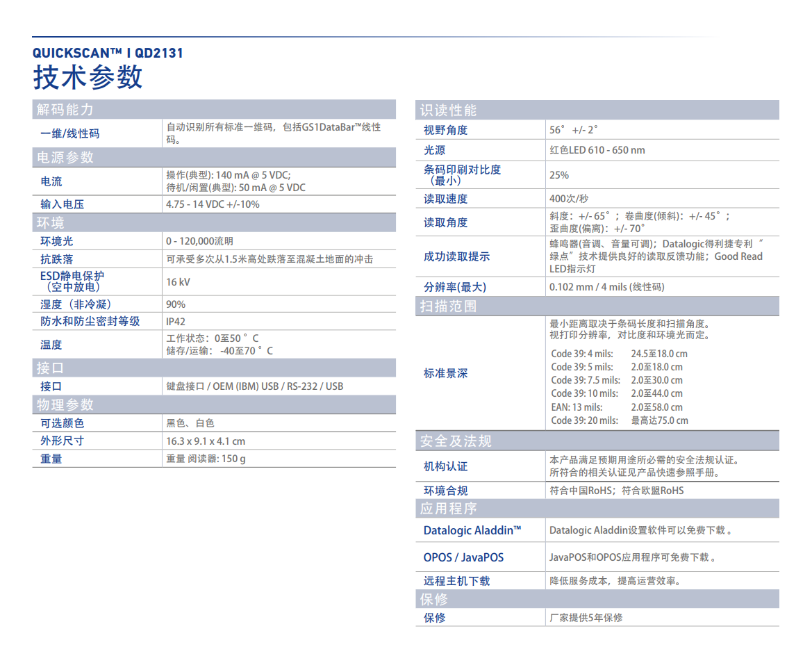The height and width of the screenshot is (656, 812).
Task: Click the 400次/秒 read speed value
Action: coord(568,199)
